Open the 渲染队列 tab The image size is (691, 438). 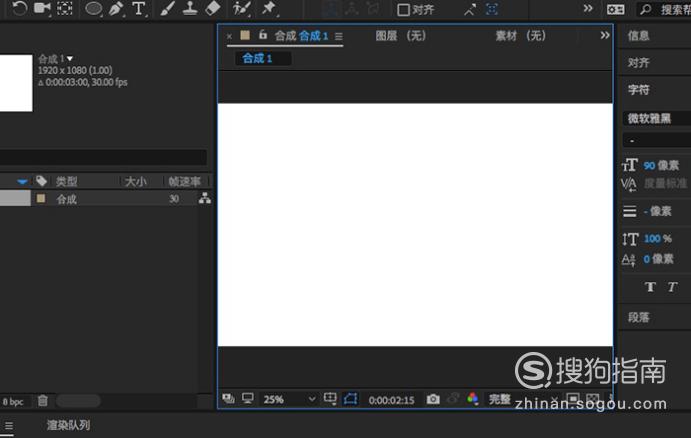coord(68,425)
